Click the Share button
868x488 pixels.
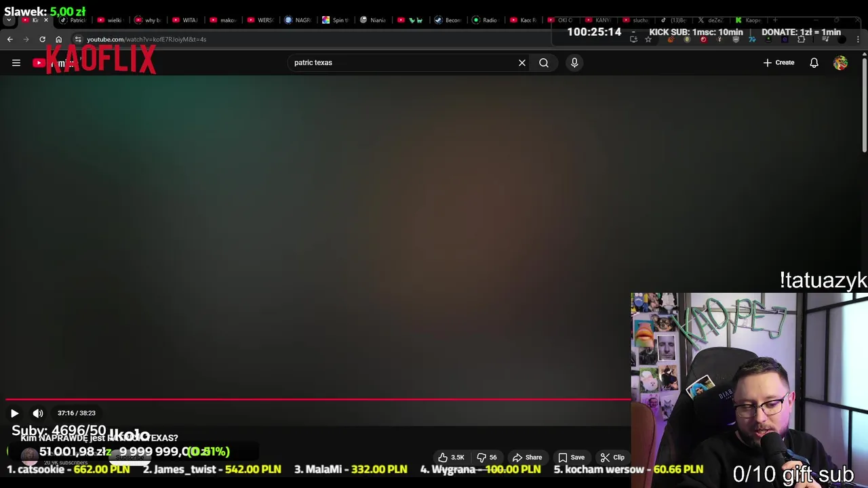coord(528,457)
